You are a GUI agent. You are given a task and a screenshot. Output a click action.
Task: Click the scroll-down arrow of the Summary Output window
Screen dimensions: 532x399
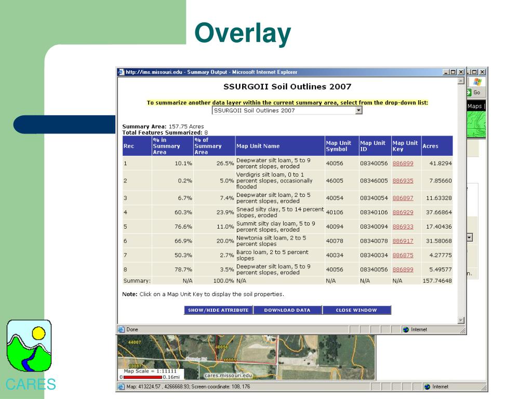461,320
